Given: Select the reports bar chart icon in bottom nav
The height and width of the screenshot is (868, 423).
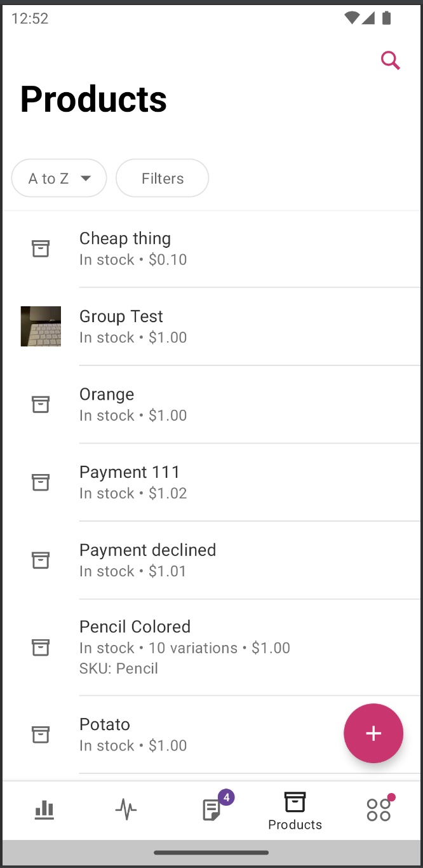Looking at the screenshot, I should [x=44, y=809].
